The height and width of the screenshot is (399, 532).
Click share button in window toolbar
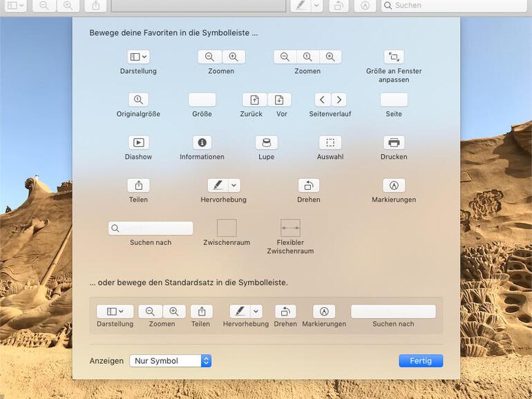coord(95,6)
